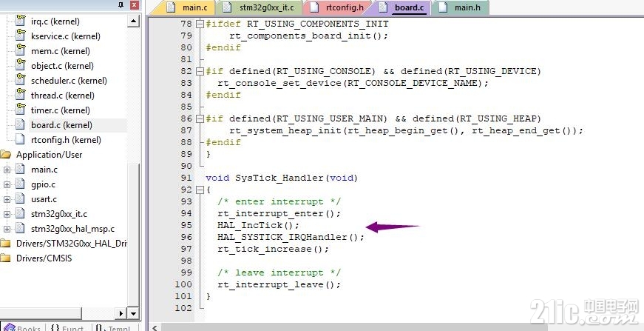Select stm32g0xx_it.c in project tree
Image resolution: width=644 pixels, height=331 pixels.
[58, 214]
